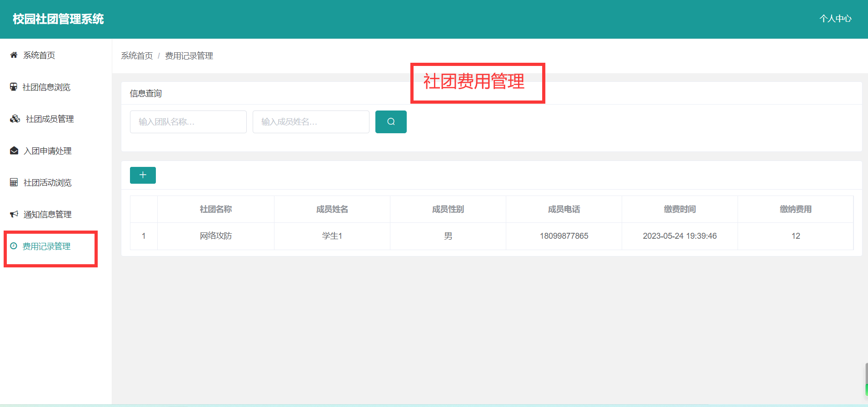868x407 pixels.
Task: Click the 系统首页 breadcrumb link
Action: [137, 56]
